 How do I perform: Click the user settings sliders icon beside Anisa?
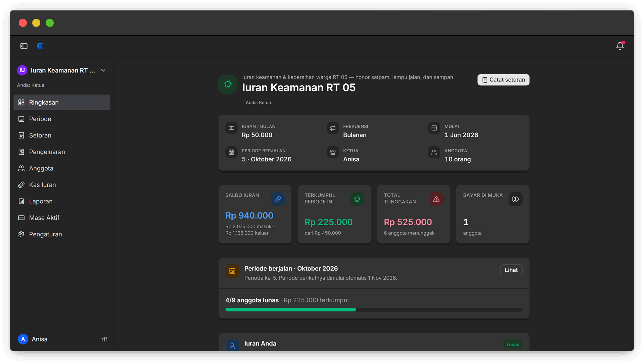pyautogui.click(x=104, y=339)
